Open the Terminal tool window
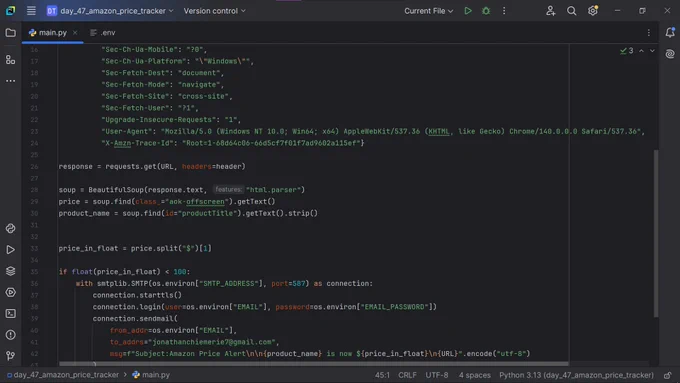Image resolution: width=680 pixels, height=383 pixels. pos(10,314)
